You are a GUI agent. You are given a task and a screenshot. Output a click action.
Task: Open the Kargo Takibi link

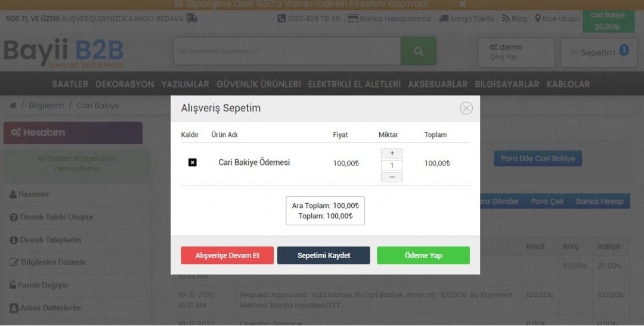pos(467,18)
